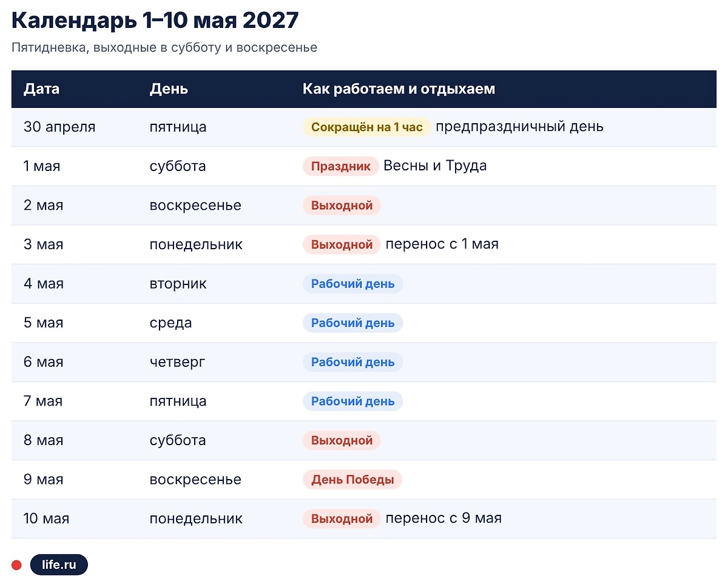
Task: Click "суббота" in the 1 мая row
Action: pyautogui.click(x=178, y=166)
